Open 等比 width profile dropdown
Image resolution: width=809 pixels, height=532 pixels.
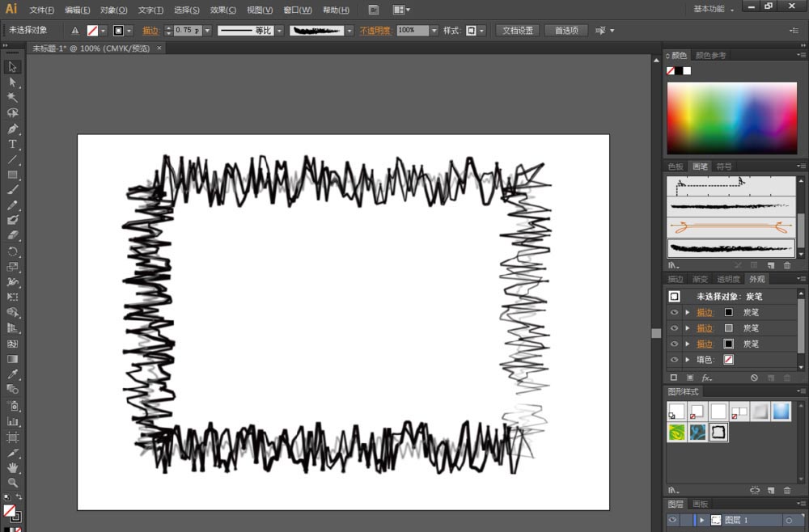tap(279, 31)
